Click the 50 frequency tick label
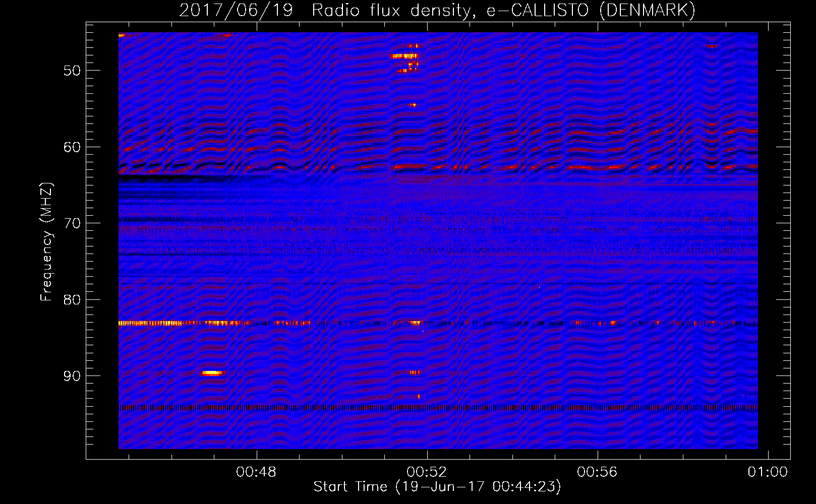Screen dimensions: 816x504 click(x=72, y=71)
